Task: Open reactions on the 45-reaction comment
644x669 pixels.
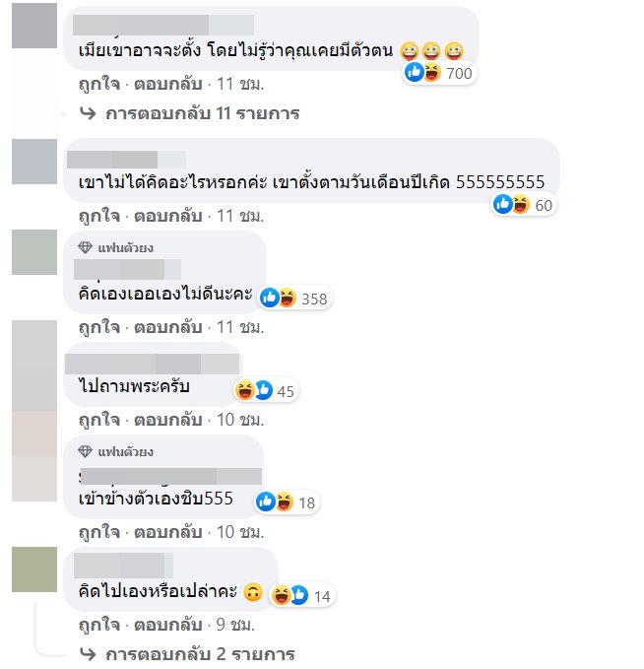Action: click(x=265, y=390)
